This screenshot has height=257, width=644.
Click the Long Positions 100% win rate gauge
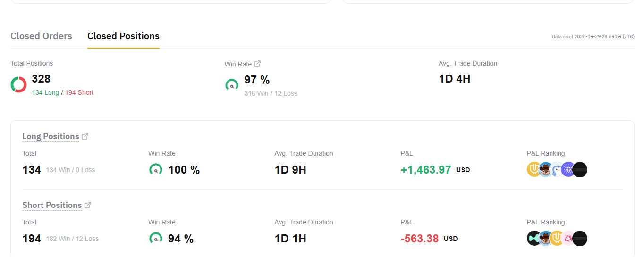[155, 170]
